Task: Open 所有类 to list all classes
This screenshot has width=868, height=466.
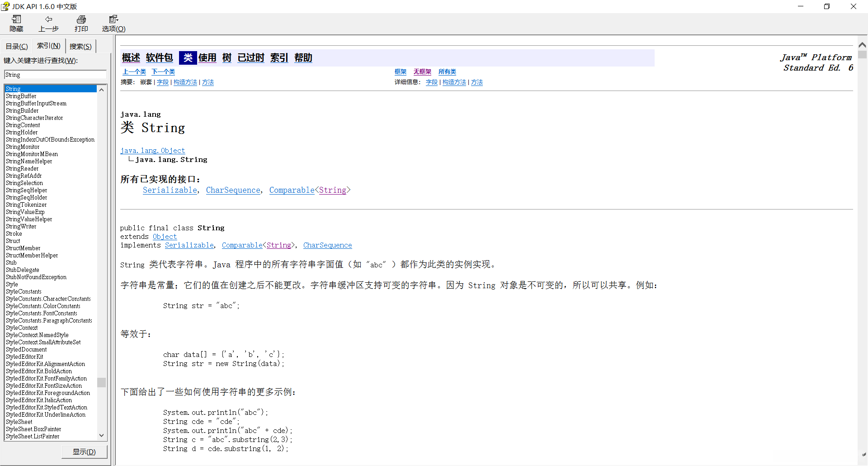Action: 447,71
